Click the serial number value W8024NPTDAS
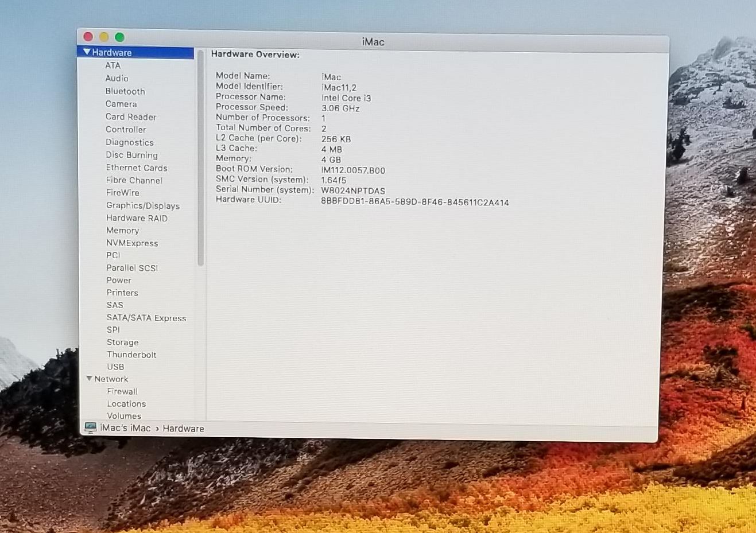This screenshot has height=533, width=756. coord(352,191)
